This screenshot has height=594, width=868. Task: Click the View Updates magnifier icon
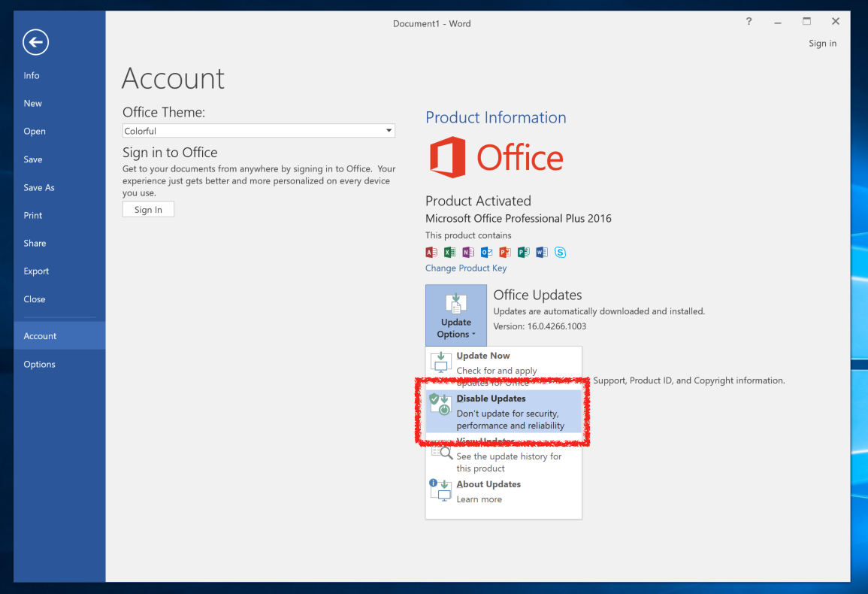tap(442, 451)
